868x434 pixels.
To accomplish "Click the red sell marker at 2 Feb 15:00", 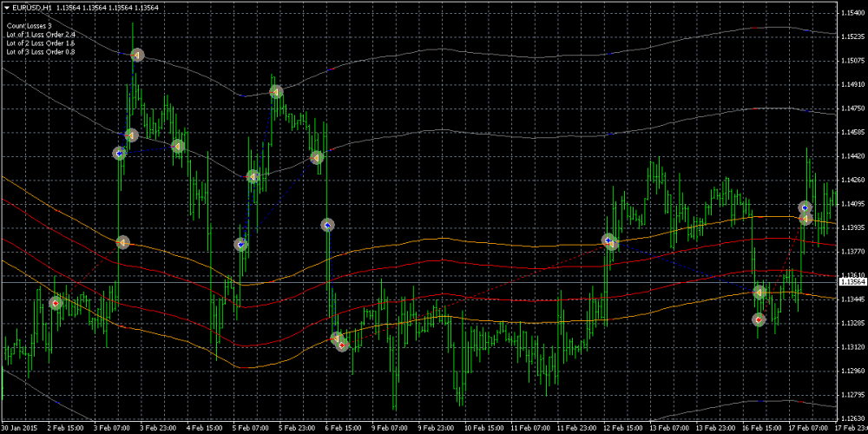I will coord(55,303).
